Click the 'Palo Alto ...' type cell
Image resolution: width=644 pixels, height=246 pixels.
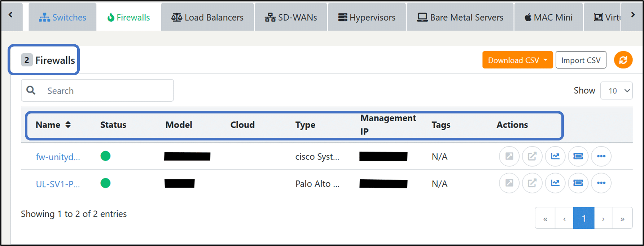317,184
